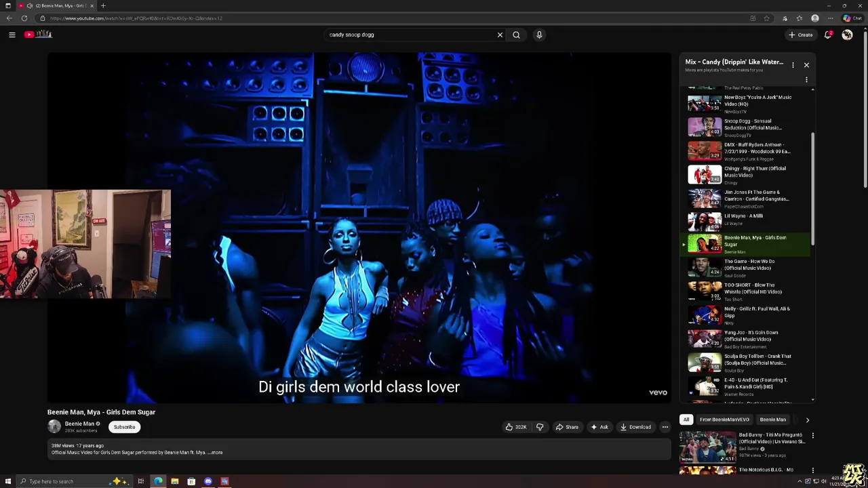Click the playlist panel scrollbar
This screenshot has height=488, width=868.
click(812, 190)
